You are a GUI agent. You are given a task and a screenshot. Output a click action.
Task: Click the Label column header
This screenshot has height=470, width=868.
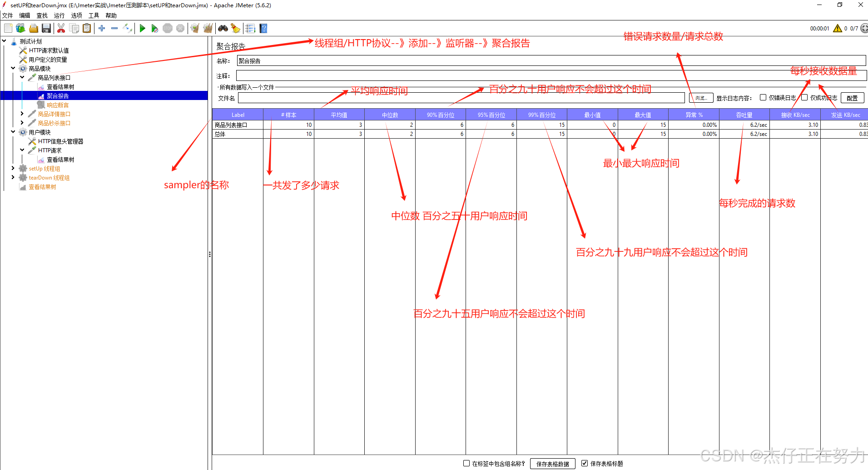coord(238,115)
